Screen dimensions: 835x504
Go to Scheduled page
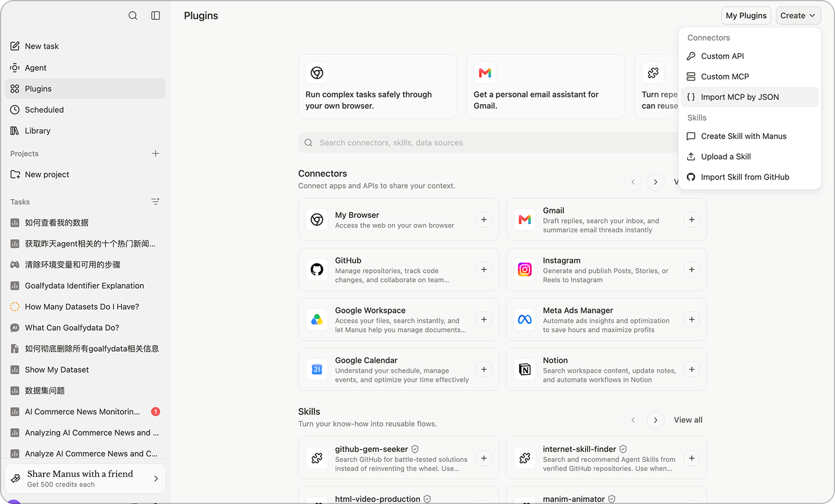[x=85, y=109]
